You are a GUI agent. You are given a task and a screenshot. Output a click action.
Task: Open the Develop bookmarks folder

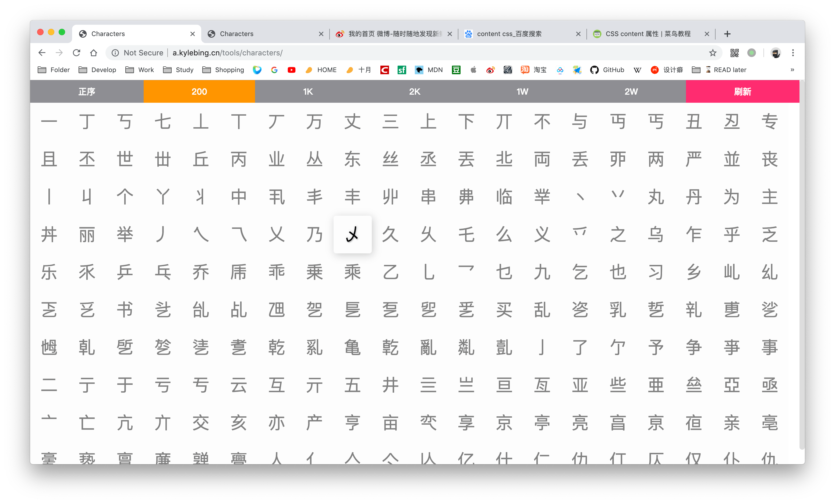point(97,70)
